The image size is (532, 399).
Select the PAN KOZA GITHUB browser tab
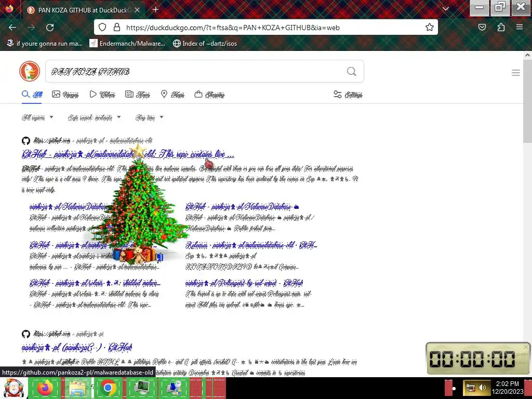(x=84, y=10)
